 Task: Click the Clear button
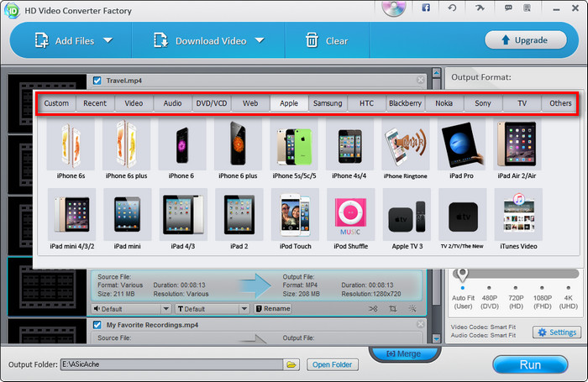[x=327, y=40]
